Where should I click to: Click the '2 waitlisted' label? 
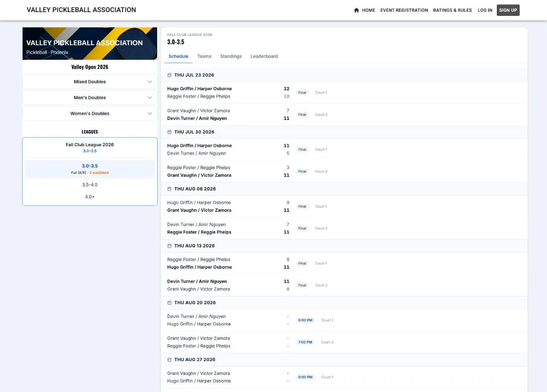(99, 173)
